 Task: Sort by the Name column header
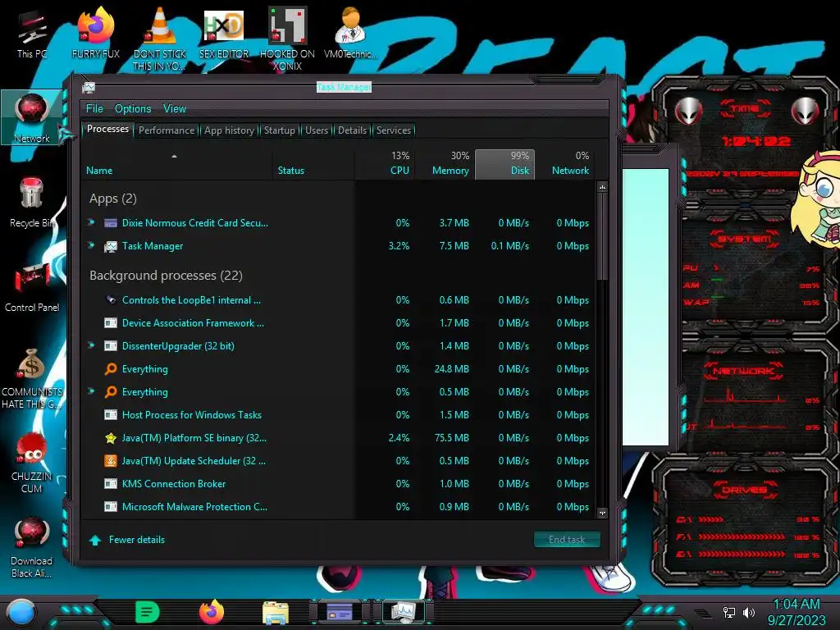pyautogui.click(x=177, y=164)
